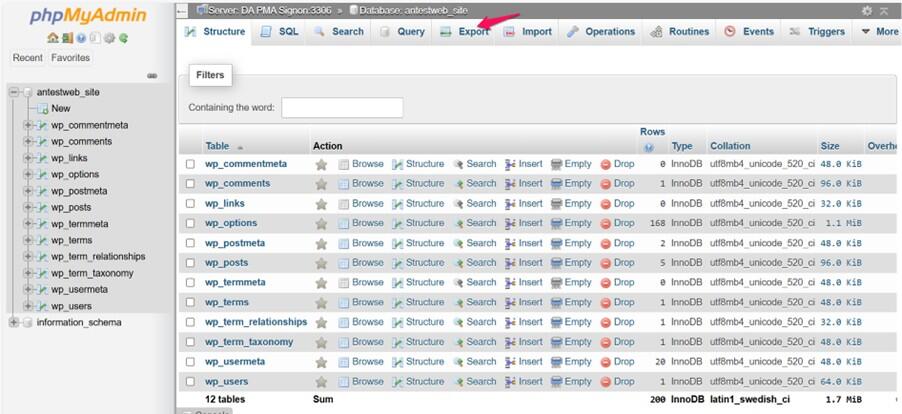Check the wp_comments row checkbox
The height and width of the screenshot is (414, 902).
coord(190,184)
